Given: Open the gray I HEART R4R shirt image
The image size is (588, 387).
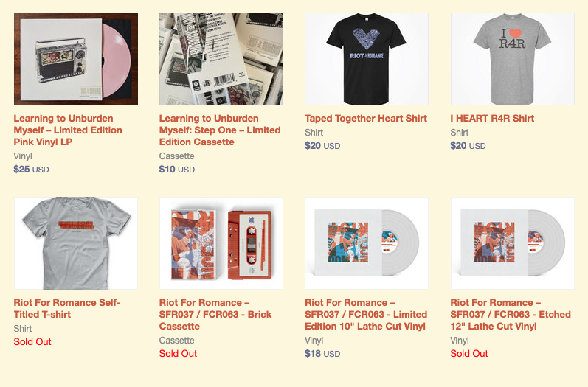Looking at the screenshot, I should 512,59.
